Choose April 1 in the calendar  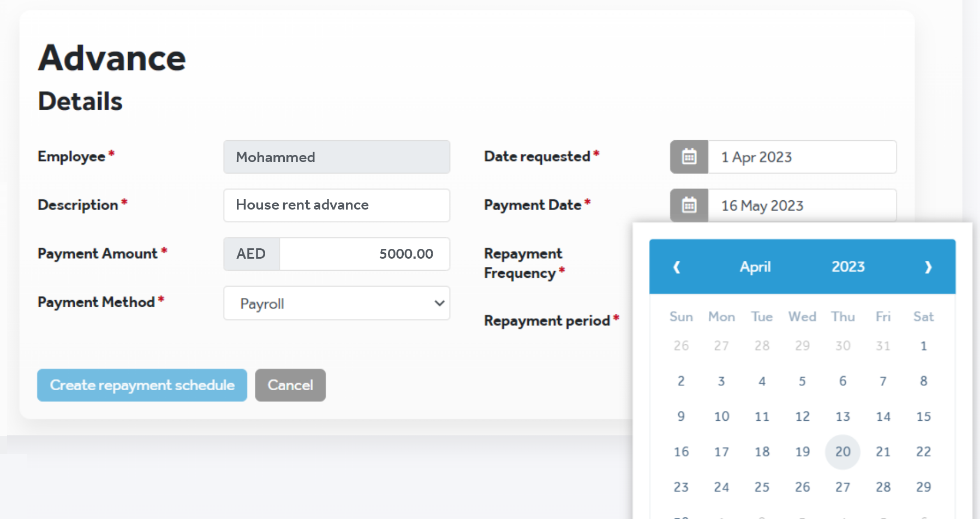click(923, 346)
